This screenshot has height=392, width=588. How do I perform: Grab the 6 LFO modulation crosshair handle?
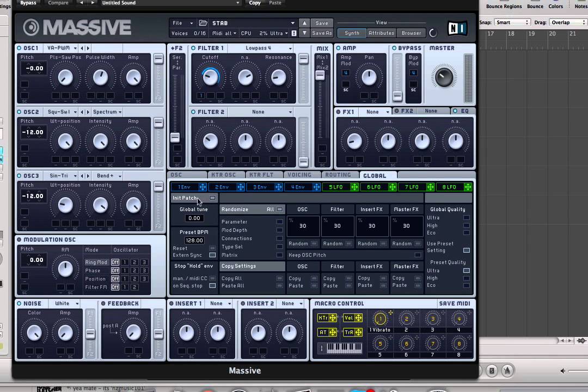(392, 187)
